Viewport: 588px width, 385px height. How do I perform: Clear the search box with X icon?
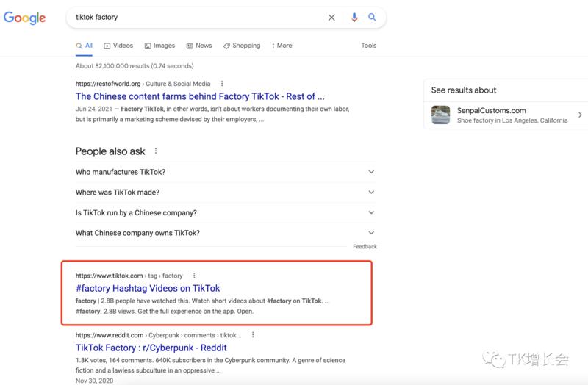pos(331,18)
